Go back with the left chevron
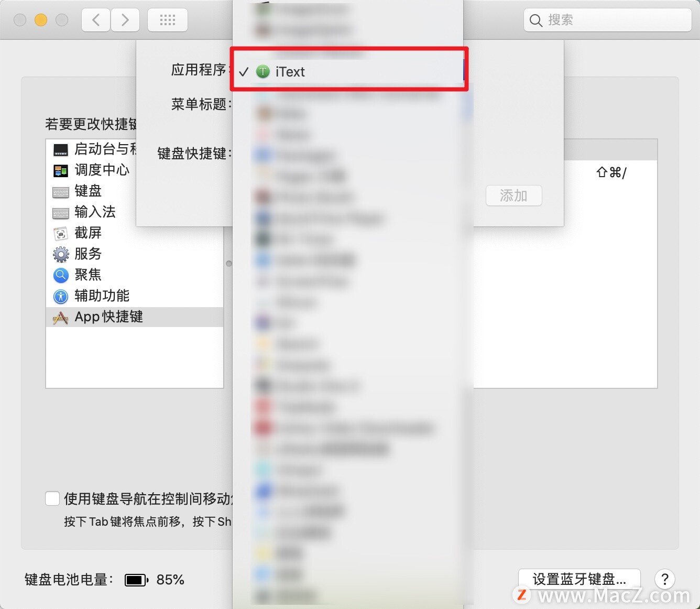The image size is (700, 609). (x=96, y=20)
